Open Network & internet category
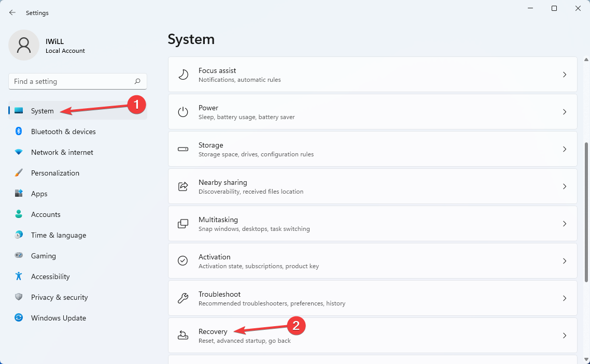This screenshot has width=590, height=364. [x=62, y=152]
